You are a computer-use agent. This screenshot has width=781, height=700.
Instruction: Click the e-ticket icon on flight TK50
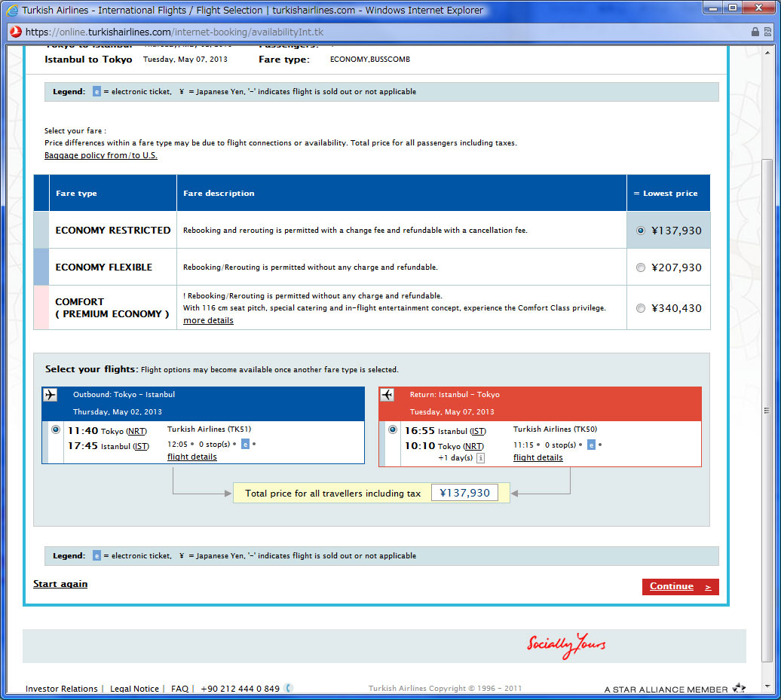[591, 445]
